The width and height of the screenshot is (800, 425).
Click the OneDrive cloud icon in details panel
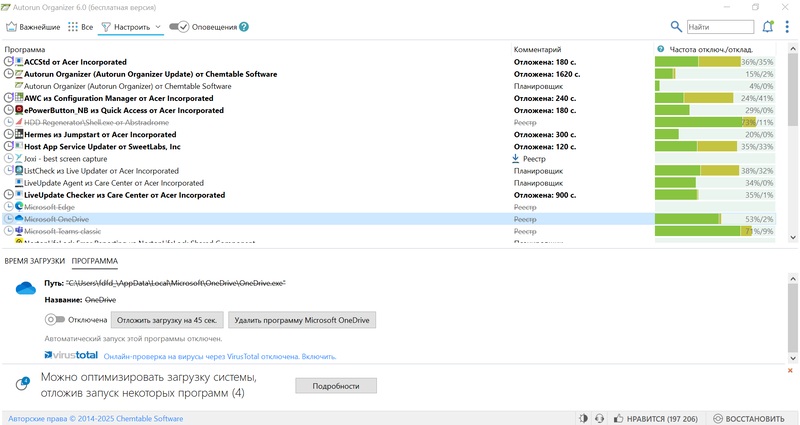coord(26,289)
